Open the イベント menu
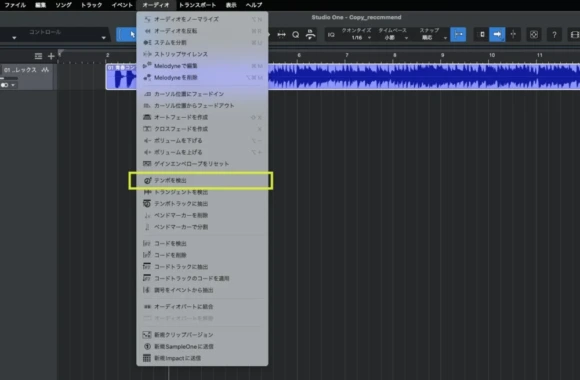This screenshot has width=580, height=380. [x=122, y=5]
